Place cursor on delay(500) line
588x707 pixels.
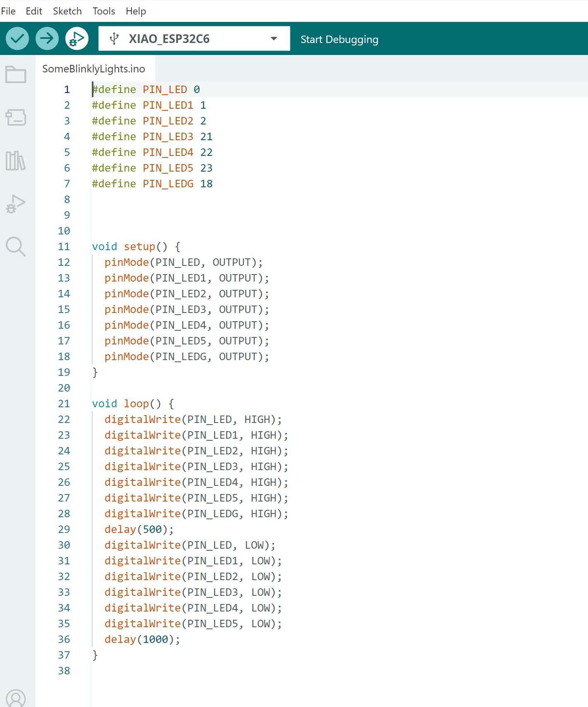click(139, 530)
